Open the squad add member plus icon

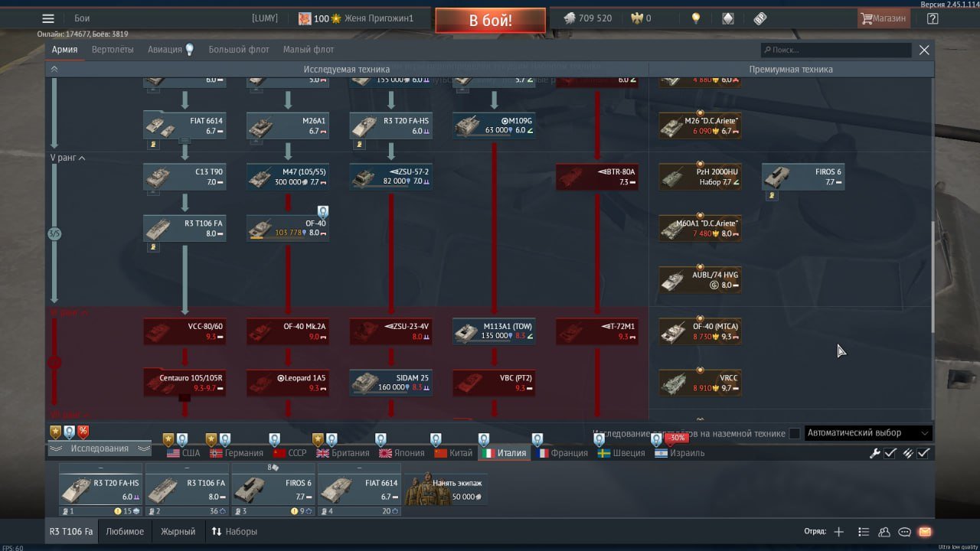838,532
